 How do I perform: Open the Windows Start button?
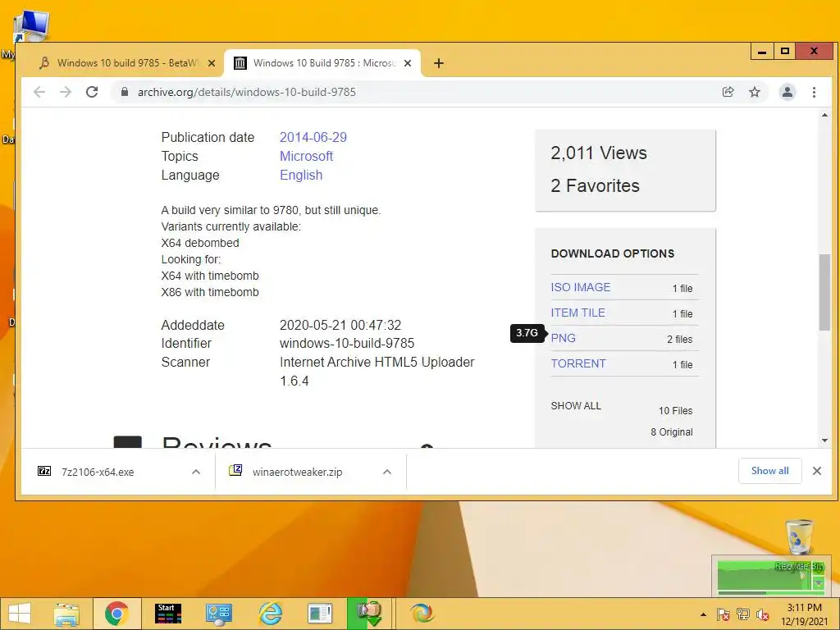coord(20,614)
